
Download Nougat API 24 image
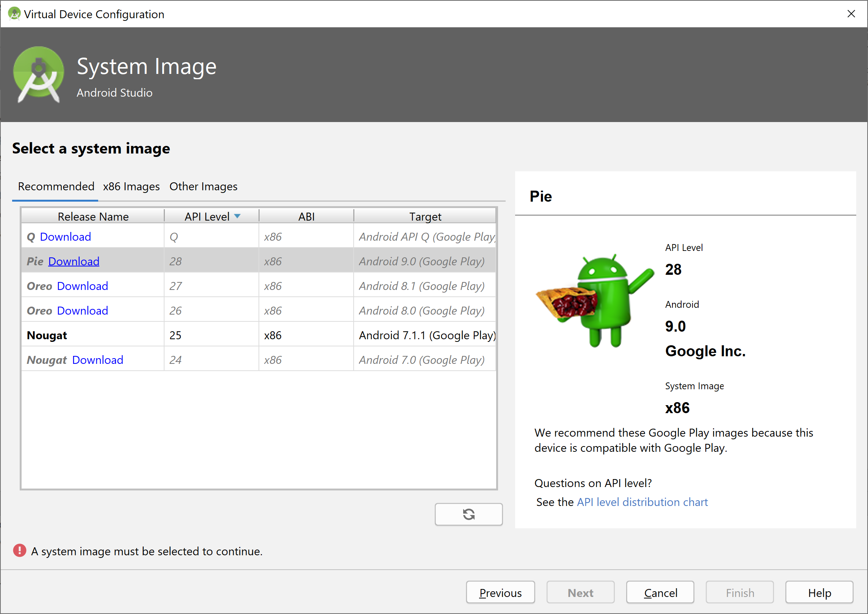click(98, 360)
